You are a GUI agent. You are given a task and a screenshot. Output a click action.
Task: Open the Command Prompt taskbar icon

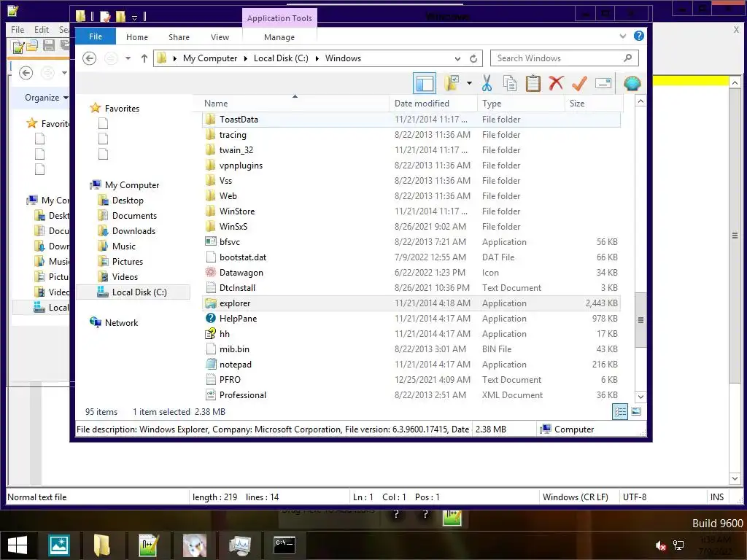click(285, 545)
